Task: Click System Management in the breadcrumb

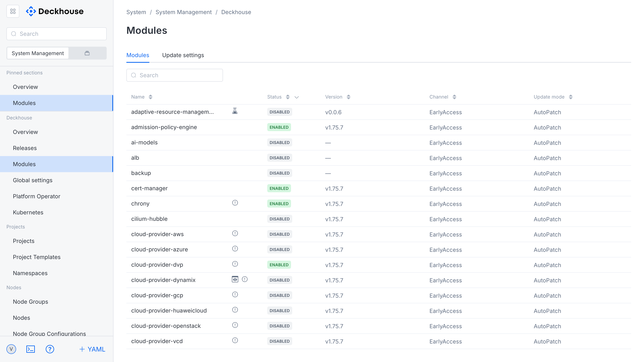Action: [x=184, y=12]
